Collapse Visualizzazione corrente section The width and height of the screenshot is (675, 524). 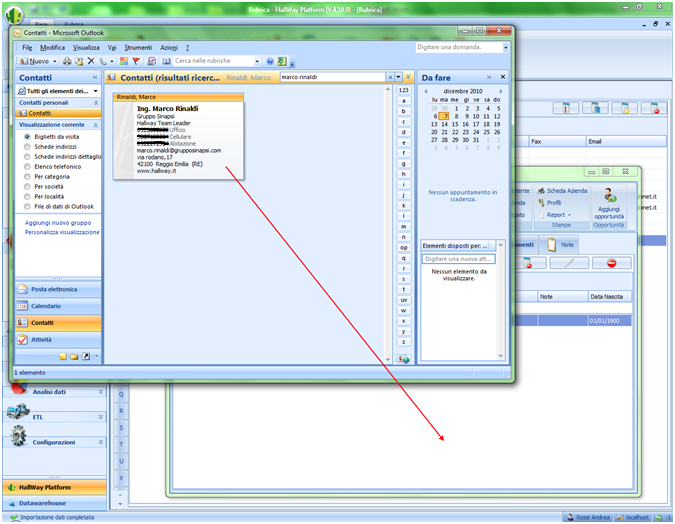96,125
